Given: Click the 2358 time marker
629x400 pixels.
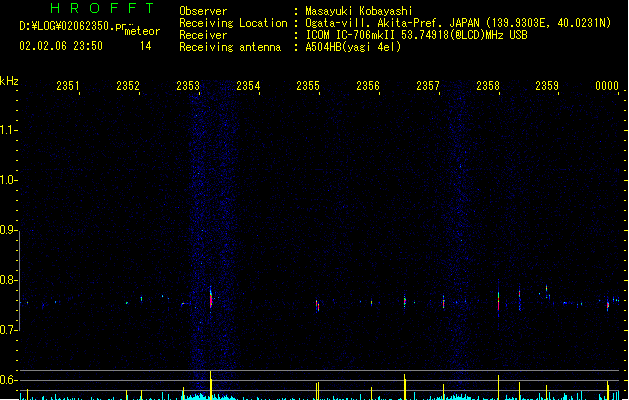Looking at the screenshot, I should [x=488, y=86].
